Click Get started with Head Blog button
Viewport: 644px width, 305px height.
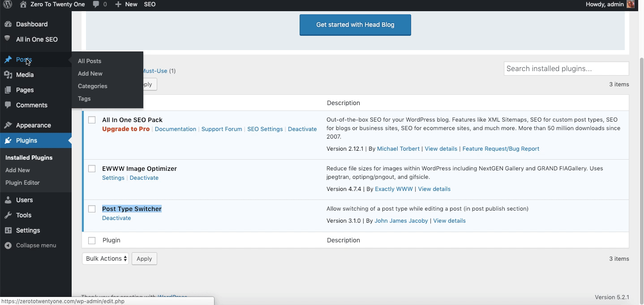click(355, 25)
